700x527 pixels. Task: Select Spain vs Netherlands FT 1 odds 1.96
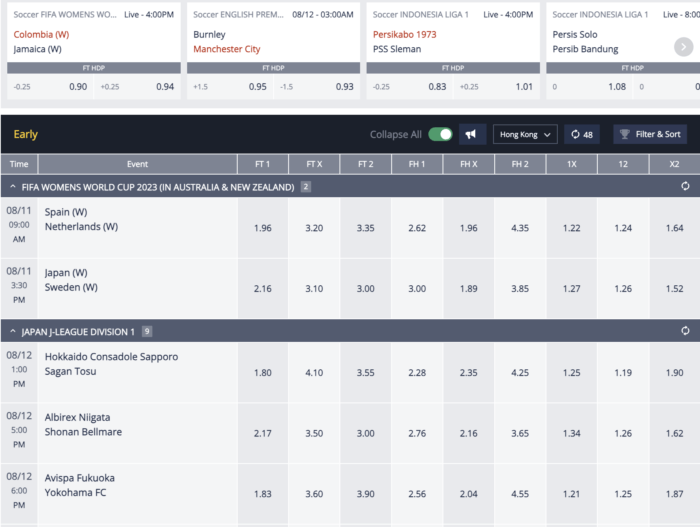[263, 228]
